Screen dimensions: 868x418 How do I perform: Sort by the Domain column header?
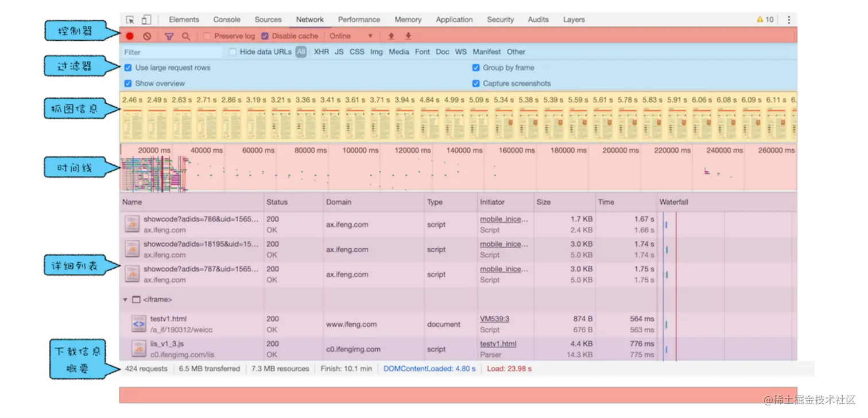pos(374,202)
